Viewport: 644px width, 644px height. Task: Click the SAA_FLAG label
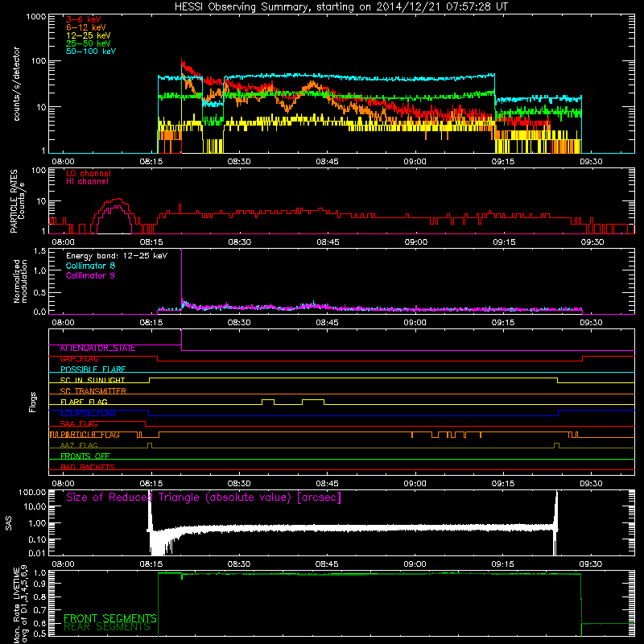coord(79,424)
